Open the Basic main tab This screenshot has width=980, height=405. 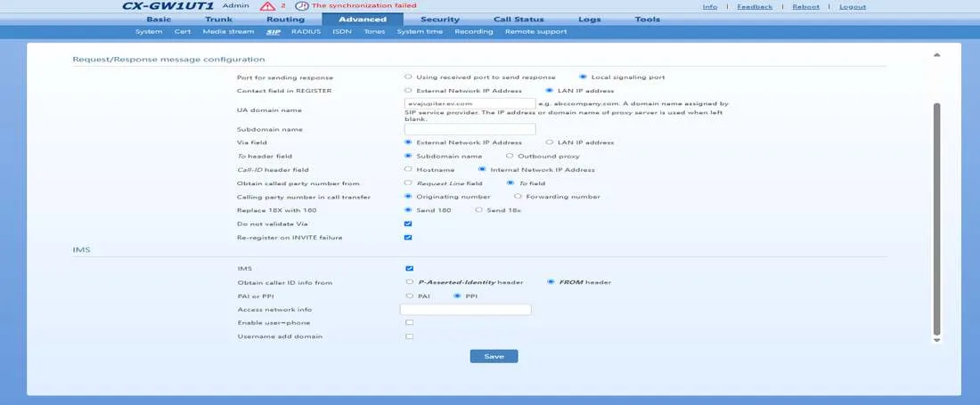point(159,20)
